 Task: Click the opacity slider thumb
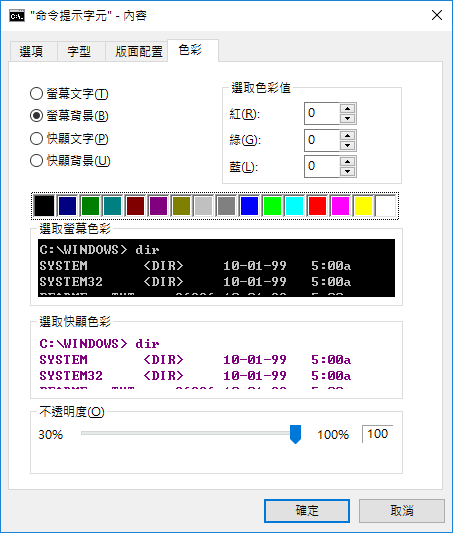coord(295,434)
